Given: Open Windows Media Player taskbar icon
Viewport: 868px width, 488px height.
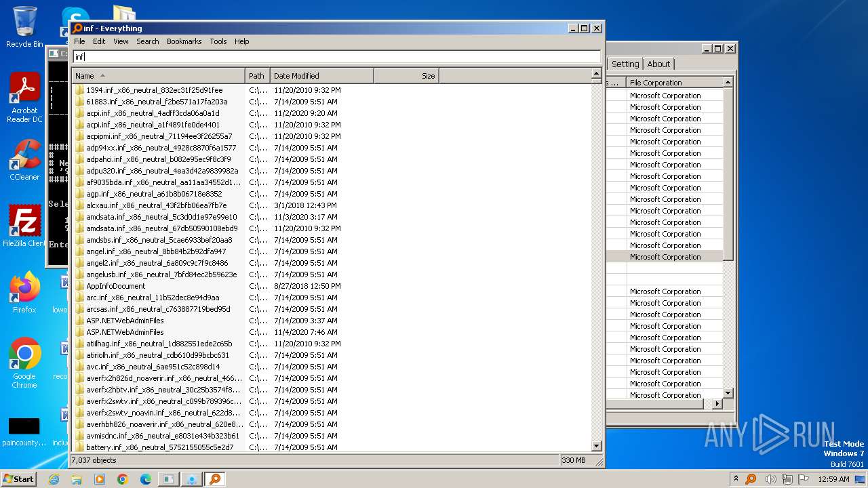Looking at the screenshot, I should pyautogui.click(x=100, y=479).
